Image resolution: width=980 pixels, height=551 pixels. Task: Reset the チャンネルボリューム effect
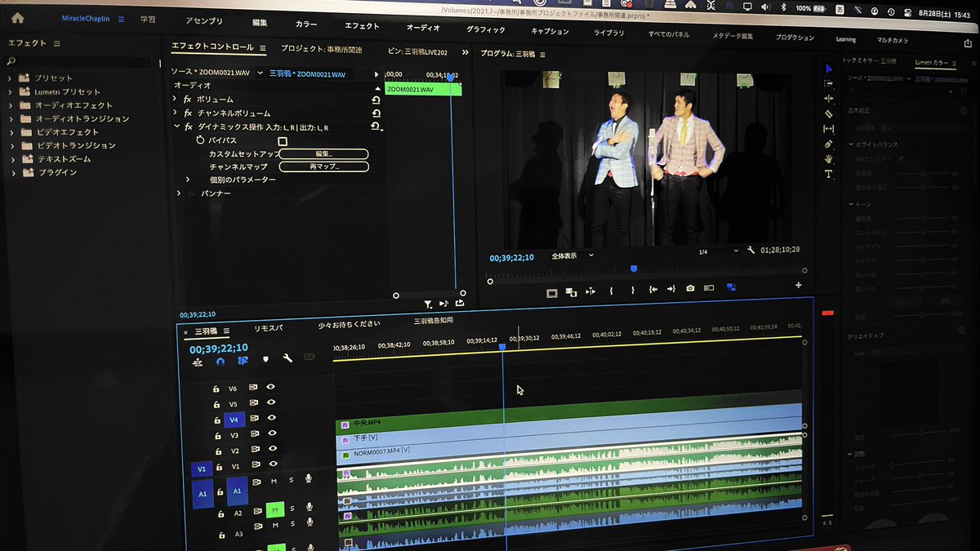click(x=376, y=113)
